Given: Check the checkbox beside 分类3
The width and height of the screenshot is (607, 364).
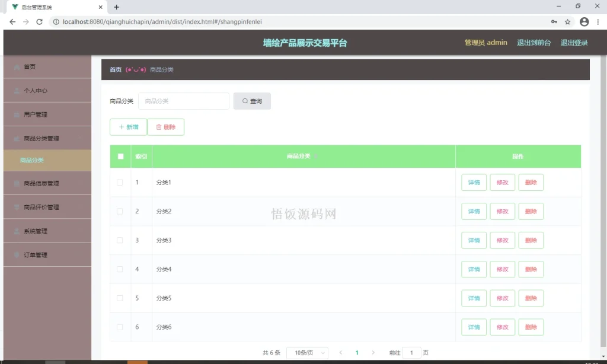Looking at the screenshot, I should pyautogui.click(x=120, y=240).
